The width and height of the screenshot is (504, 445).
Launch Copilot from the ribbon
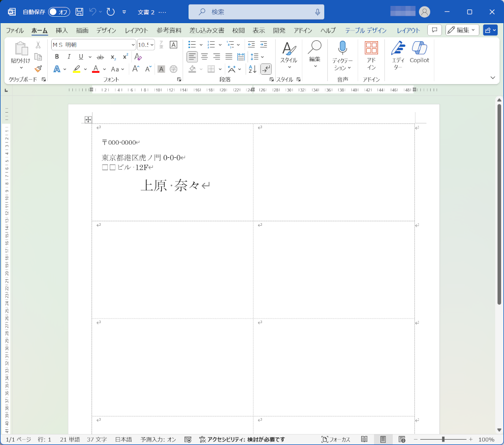(x=419, y=52)
